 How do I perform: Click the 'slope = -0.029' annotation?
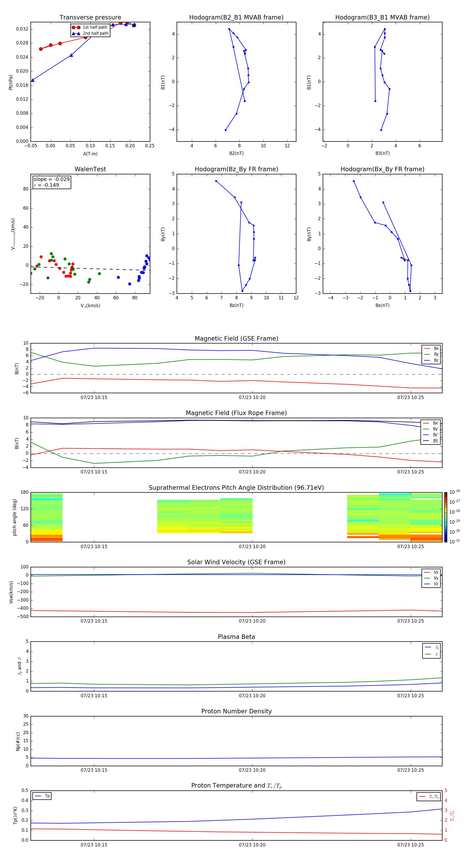(52, 179)
